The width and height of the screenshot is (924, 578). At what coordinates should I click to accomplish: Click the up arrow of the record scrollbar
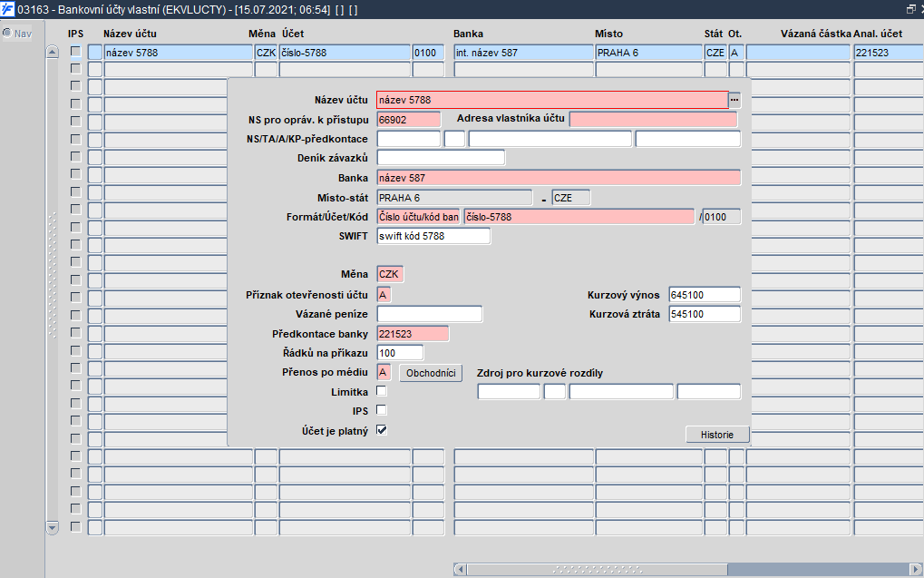(52, 53)
